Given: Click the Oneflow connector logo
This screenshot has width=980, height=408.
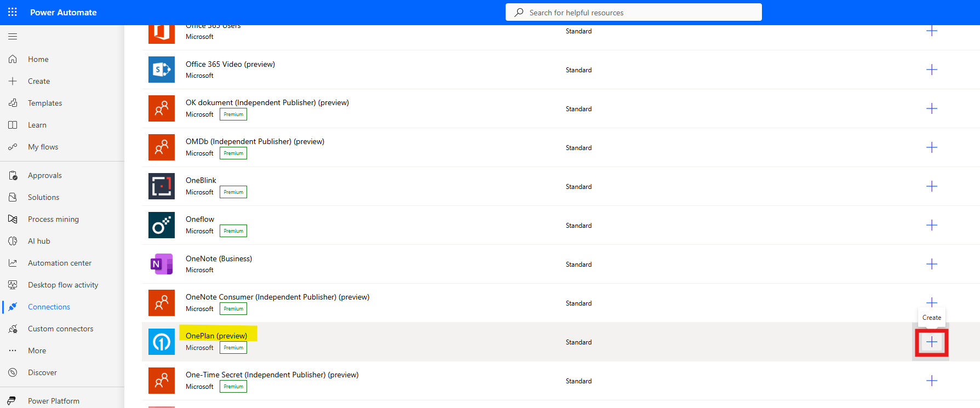Looking at the screenshot, I should tap(162, 225).
